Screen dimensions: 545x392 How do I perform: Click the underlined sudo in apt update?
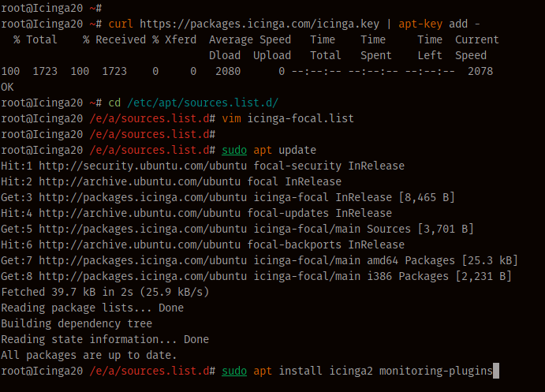[x=234, y=150]
